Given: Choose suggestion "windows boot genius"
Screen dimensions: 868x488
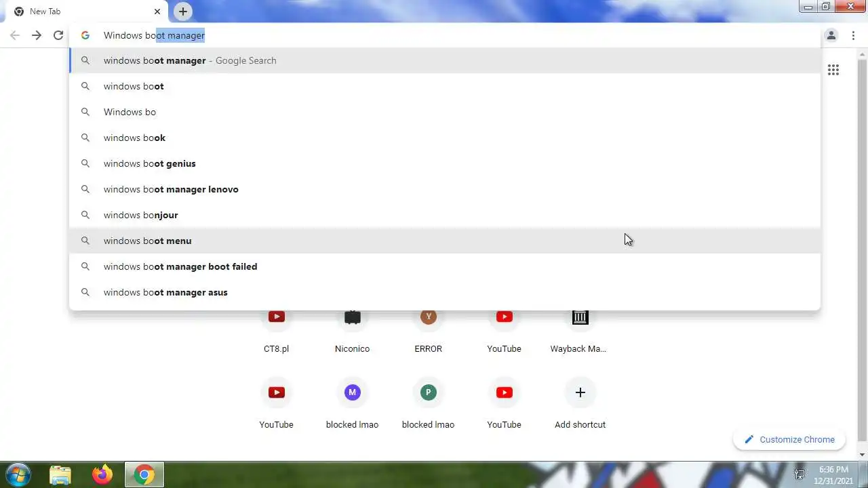Looking at the screenshot, I should pos(445,163).
